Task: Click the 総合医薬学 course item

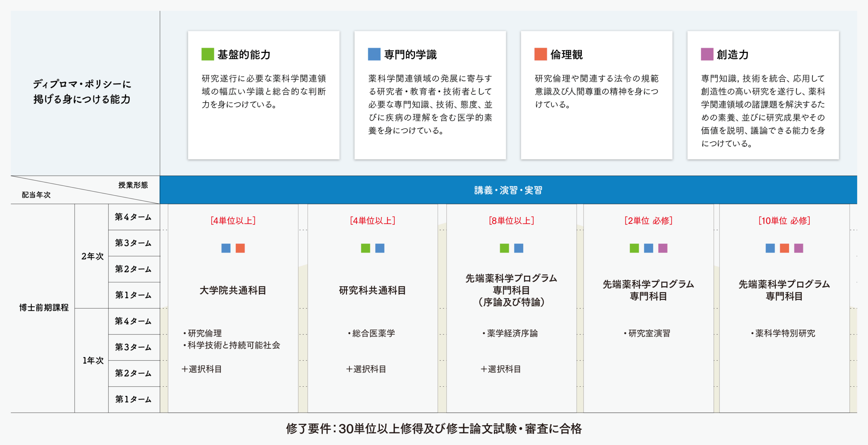Action: (373, 333)
